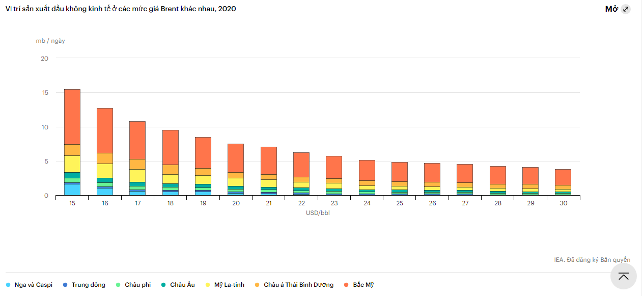Click the Bắc Mỹ segment of bar 16
The width and height of the screenshot is (644, 296).
[x=105, y=130]
